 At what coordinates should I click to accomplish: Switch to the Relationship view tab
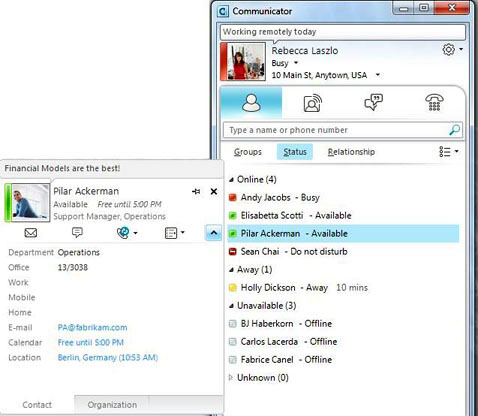coord(351,152)
